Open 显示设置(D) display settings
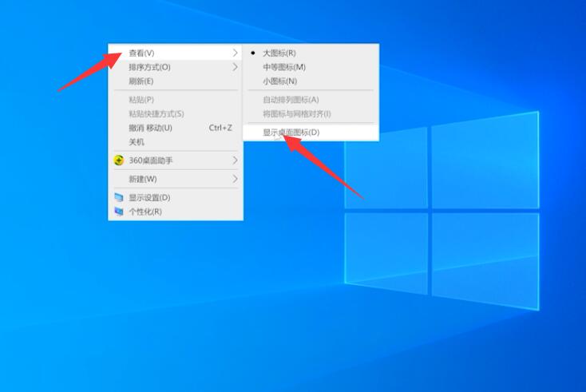The height and width of the screenshot is (392, 586). pos(176,198)
